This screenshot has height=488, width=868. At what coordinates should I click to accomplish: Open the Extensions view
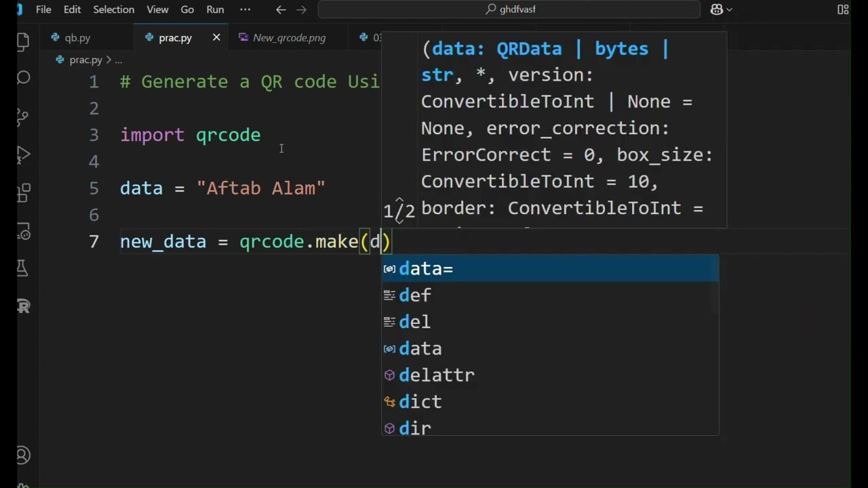coord(23,193)
